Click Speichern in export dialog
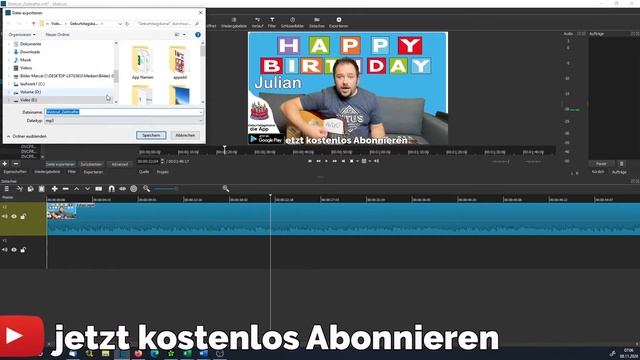 coord(151,135)
